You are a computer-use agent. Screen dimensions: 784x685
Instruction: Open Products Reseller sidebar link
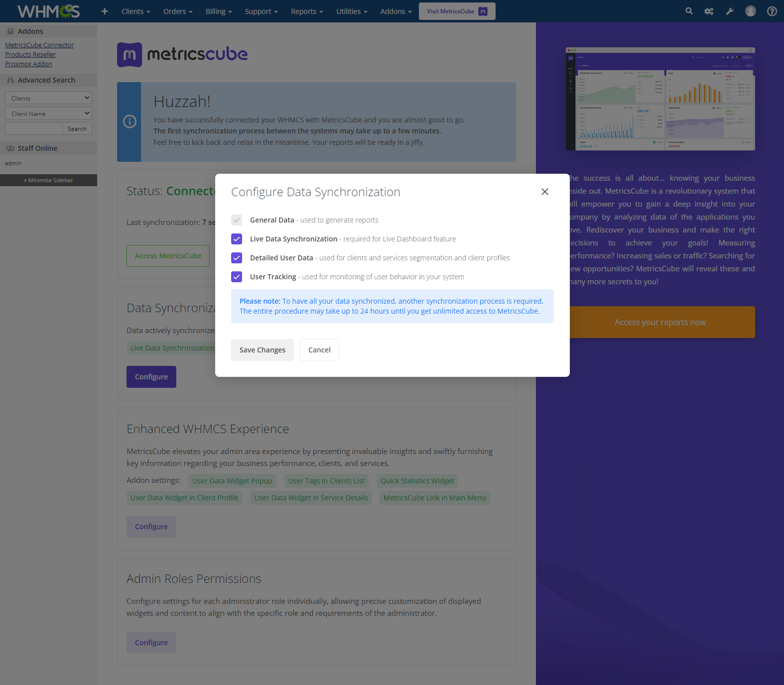30,54
